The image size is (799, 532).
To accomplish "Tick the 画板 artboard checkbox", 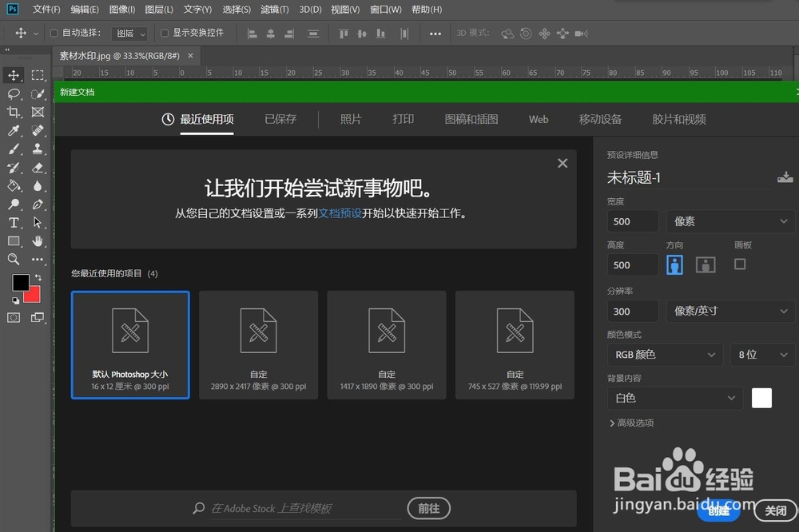I will (x=740, y=264).
